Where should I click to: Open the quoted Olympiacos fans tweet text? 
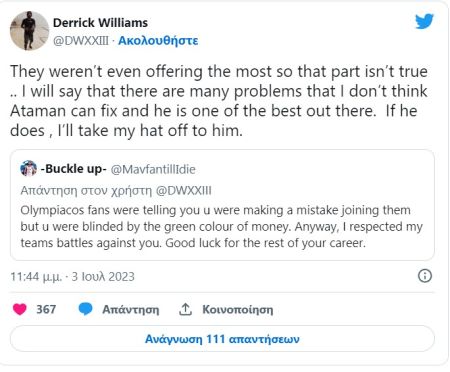tap(222, 227)
